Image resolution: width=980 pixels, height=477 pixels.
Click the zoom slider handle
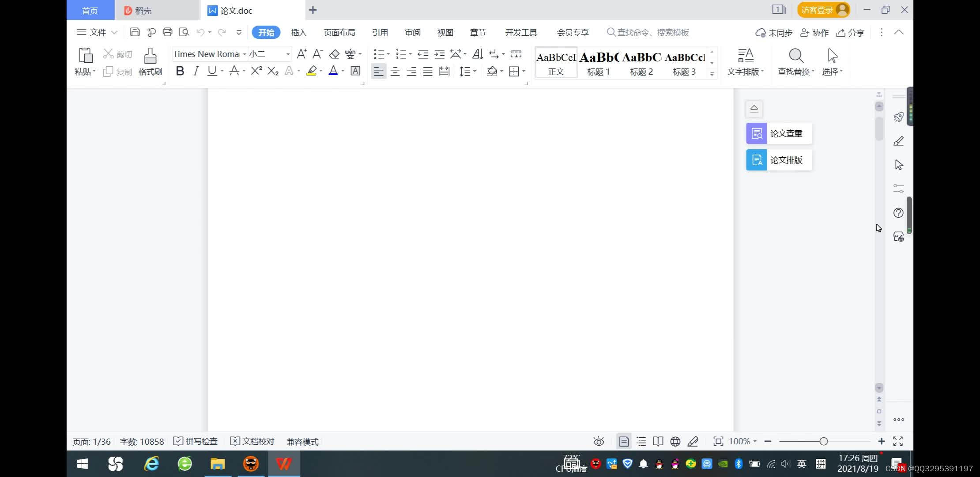click(x=824, y=441)
